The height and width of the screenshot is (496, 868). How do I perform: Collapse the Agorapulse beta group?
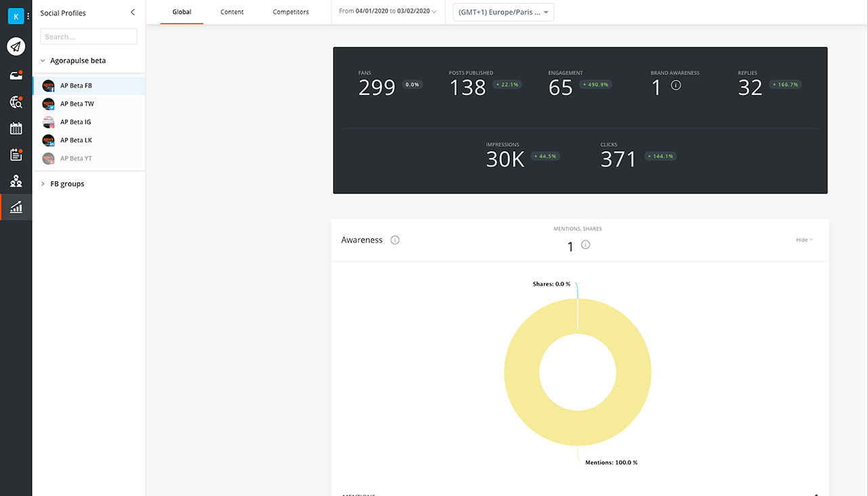[x=43, y=60]
